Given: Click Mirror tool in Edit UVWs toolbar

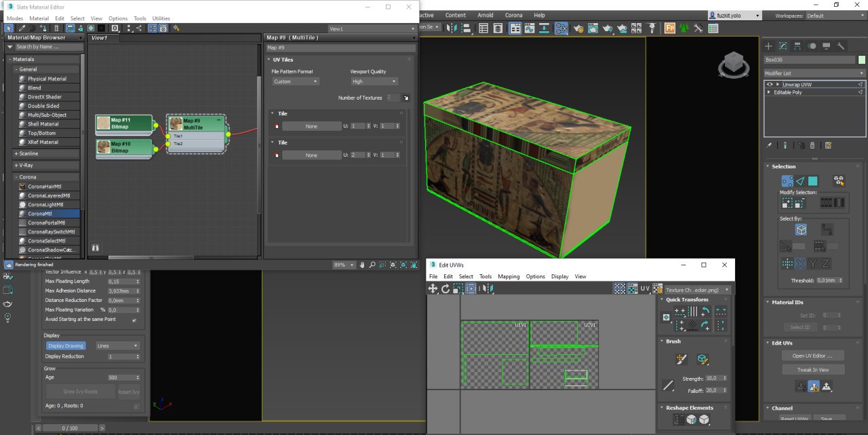Looking at the screenshot, I should pos(487,288).
